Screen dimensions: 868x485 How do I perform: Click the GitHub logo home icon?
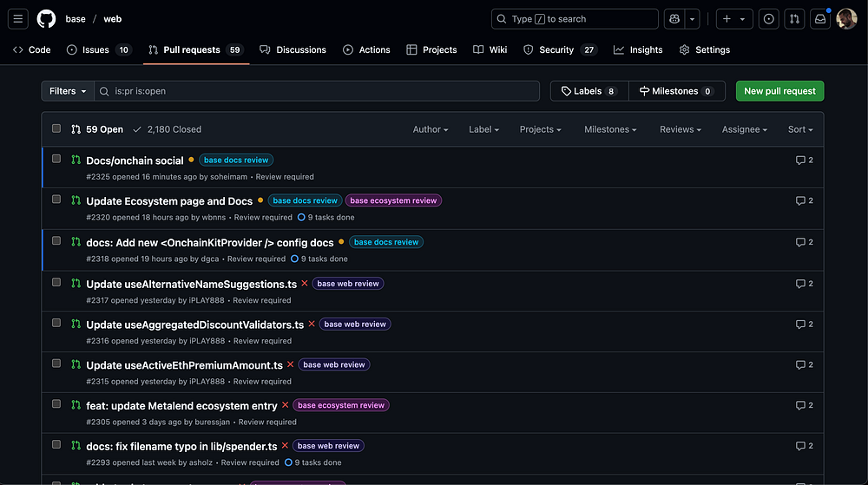46,19
